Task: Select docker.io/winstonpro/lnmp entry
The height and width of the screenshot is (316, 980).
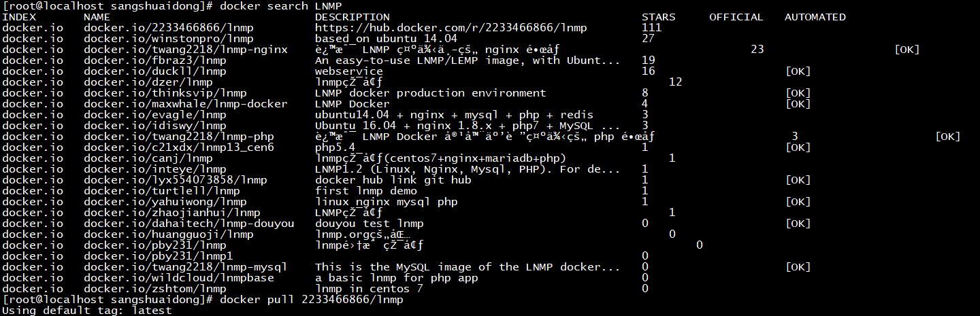Action: point(168,39)
